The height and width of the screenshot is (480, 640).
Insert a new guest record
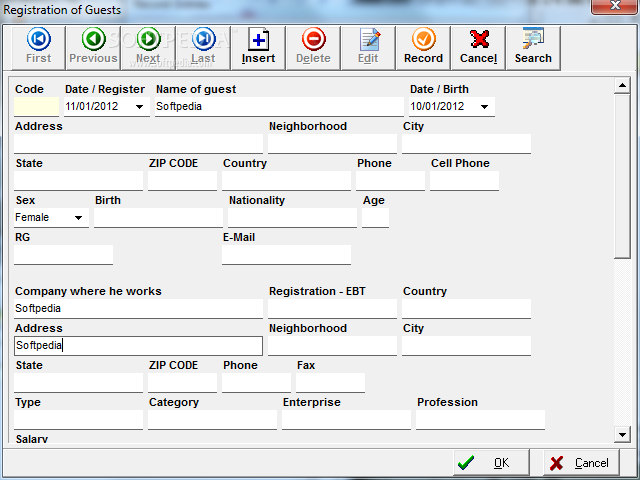[x=258, y=47]
